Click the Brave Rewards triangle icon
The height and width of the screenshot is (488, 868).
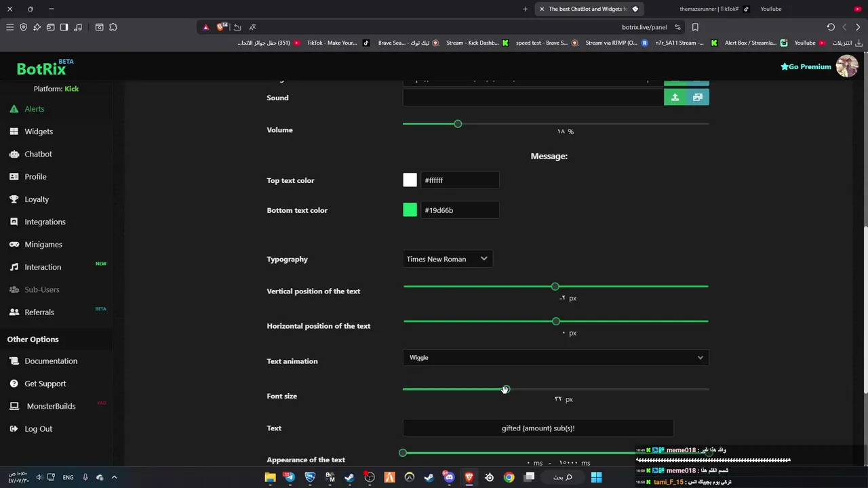(206, 27)
